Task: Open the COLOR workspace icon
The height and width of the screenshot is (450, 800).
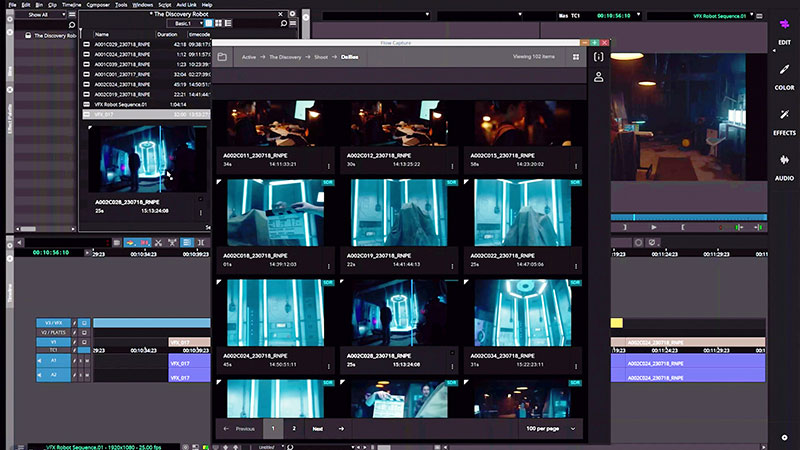Action: coord(784,69)
